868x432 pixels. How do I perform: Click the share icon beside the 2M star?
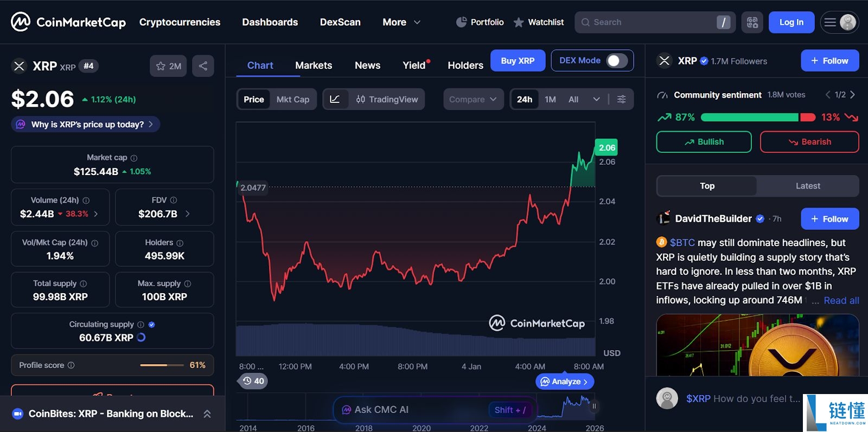[x=203, y=66]
